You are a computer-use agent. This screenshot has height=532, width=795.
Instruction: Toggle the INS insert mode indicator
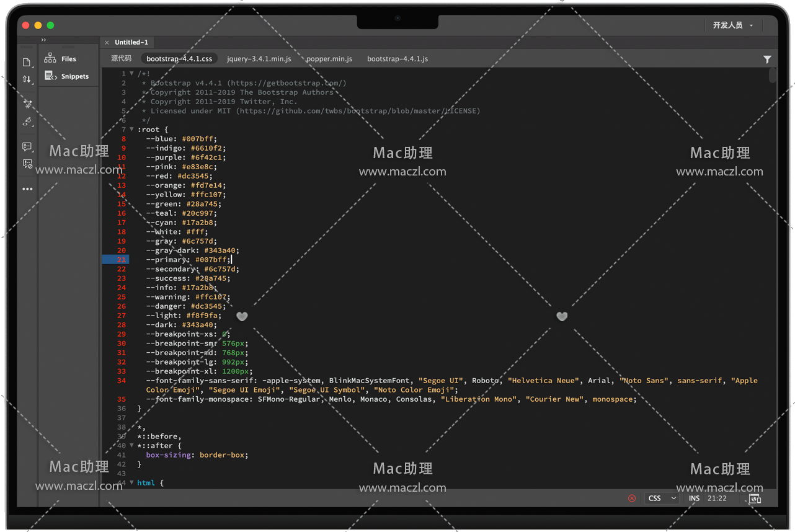coord(694,499)
